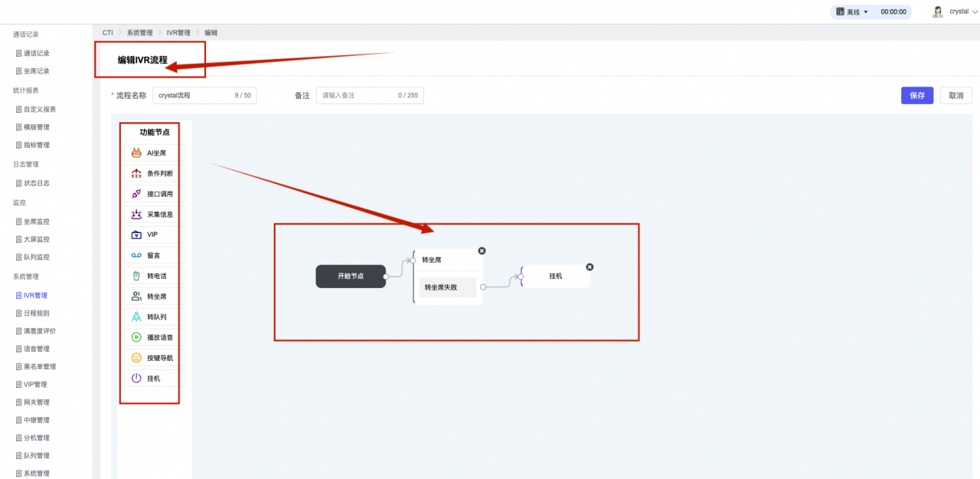Viewport: 980px width, 479px height.
Task: Focus the 流程名称 input field
Action: [x=204, y=95]
